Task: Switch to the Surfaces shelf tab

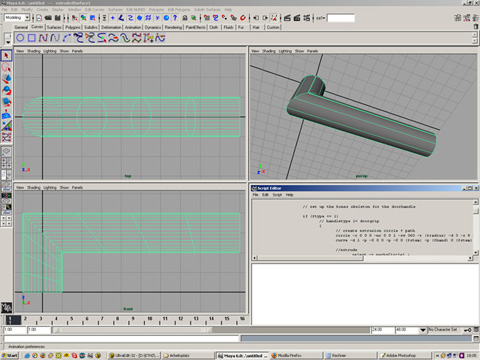Action: (54, 27)
